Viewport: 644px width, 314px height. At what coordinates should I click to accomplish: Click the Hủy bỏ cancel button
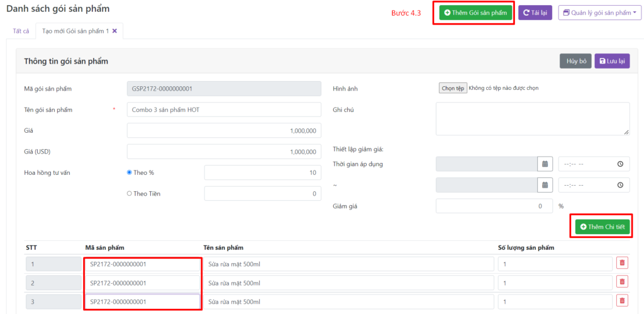point(575,61)
